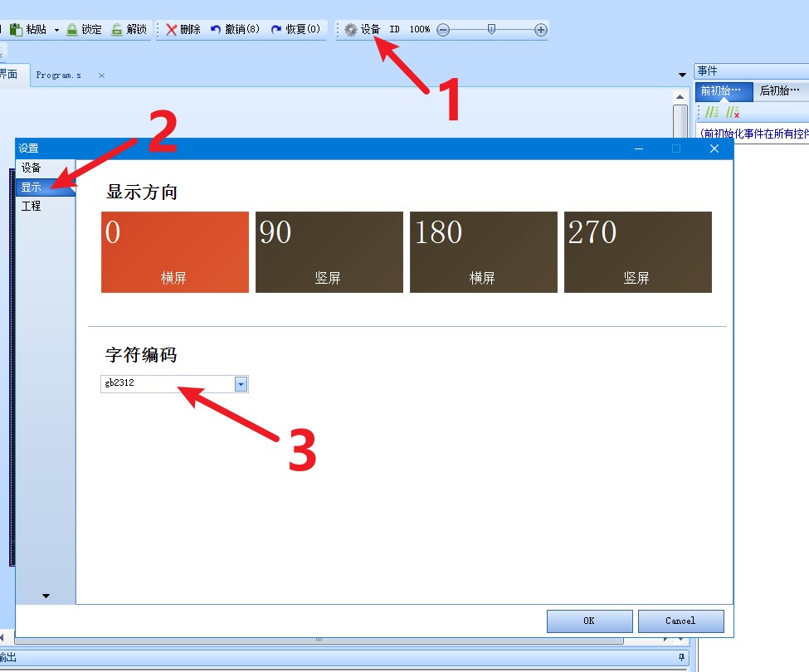This screenshot has width=809, height=672.
Task: Click the zoom-in plus at slider end
Action: 541,30
